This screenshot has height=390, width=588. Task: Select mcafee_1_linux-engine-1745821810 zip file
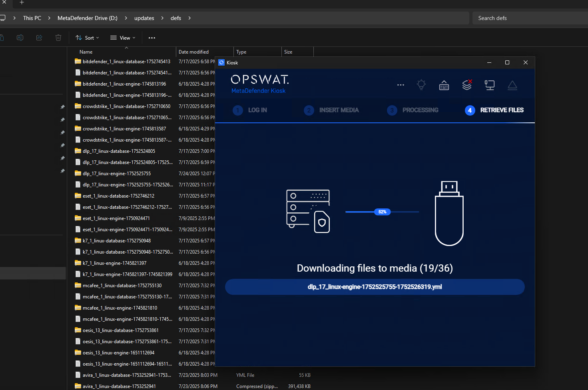coord(120,308)
